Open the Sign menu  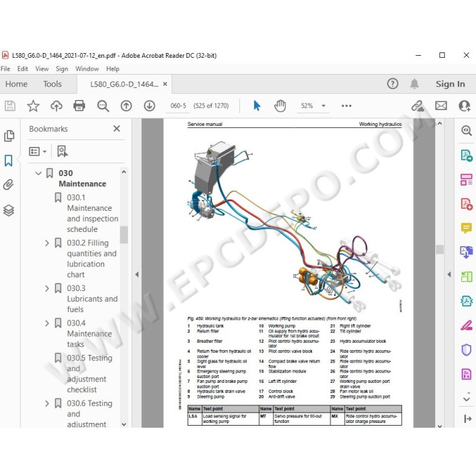point(62,69)
